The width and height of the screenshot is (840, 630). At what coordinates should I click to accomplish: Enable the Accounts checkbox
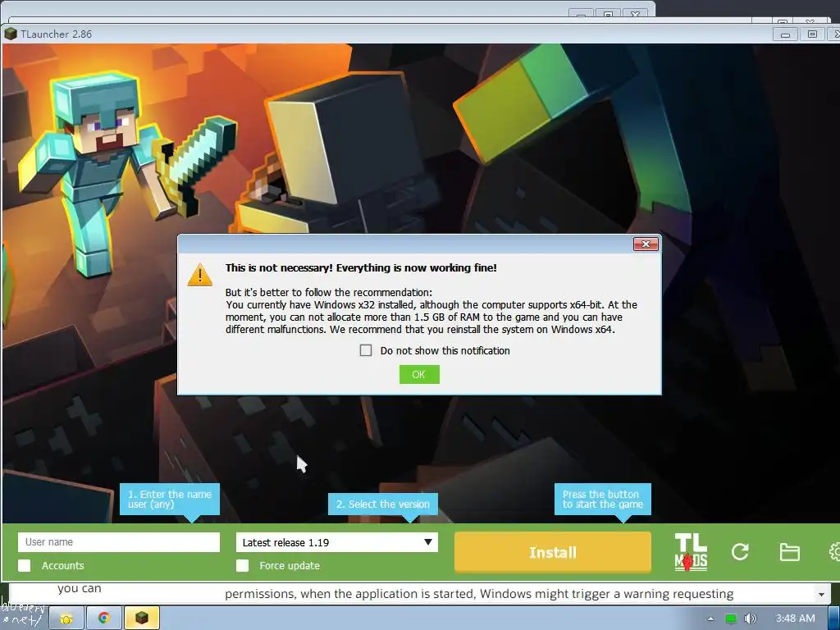pos(24,566)
